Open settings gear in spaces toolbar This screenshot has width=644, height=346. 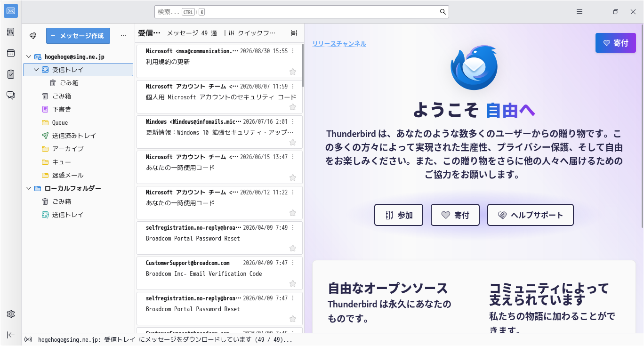pos(11,314)
